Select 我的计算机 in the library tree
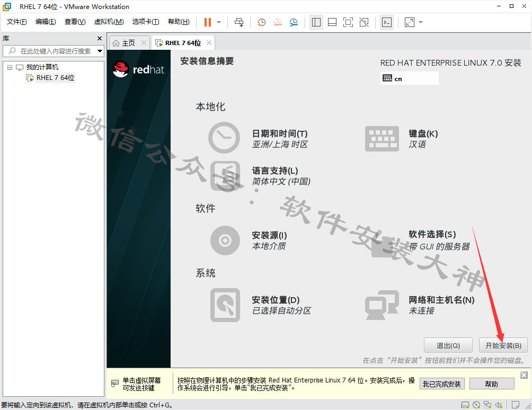532x410 pixels. click(42, 67)
